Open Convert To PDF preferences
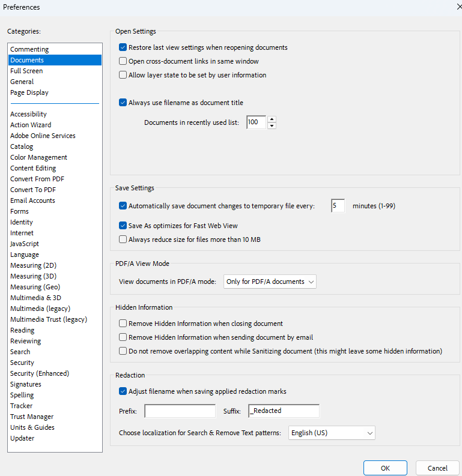 55,190
